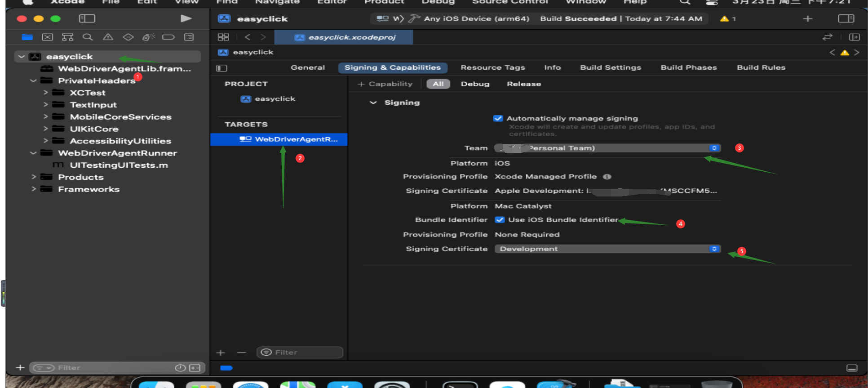Switch to the Build Phases tab
The image size is (868, 388).
pyautogui.click(x=689, y=68)
